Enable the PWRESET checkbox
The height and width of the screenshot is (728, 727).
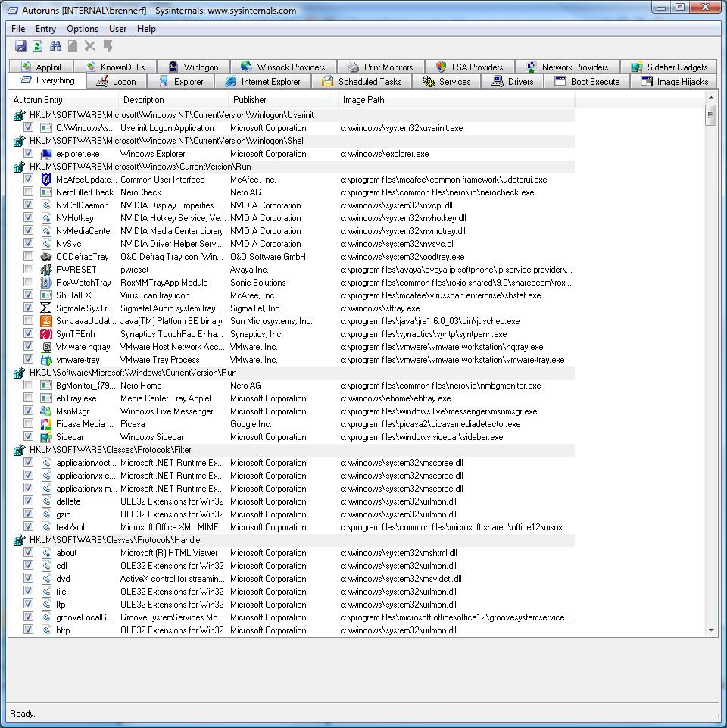click(x=28, y=269)
